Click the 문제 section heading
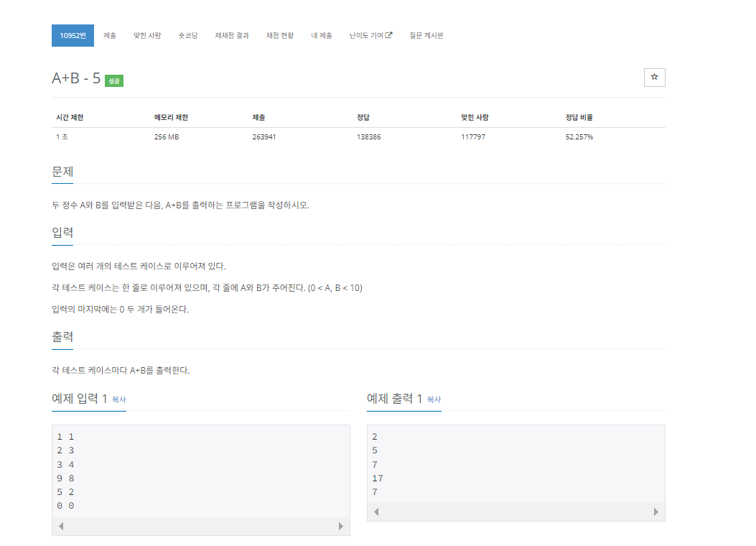The height and width of the screenshot is (546, 756). coord(62,172)
